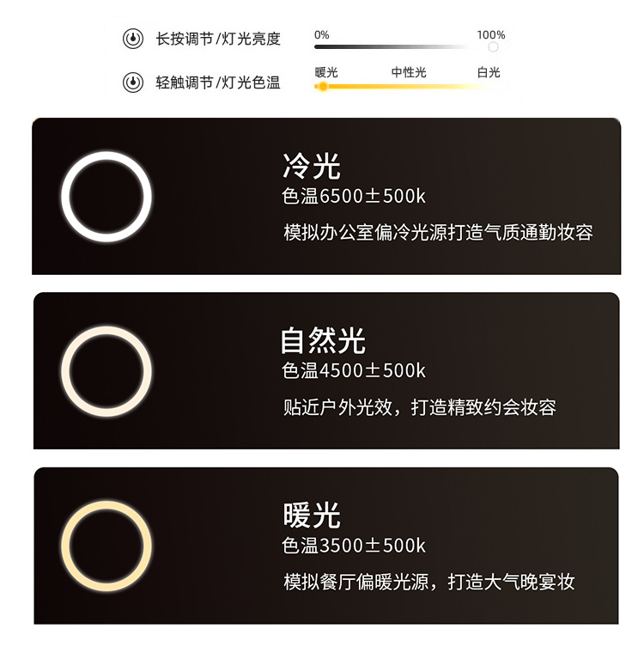
Task: Open the 冷光 heading in the top panel
Action: [x=312, y=166]
